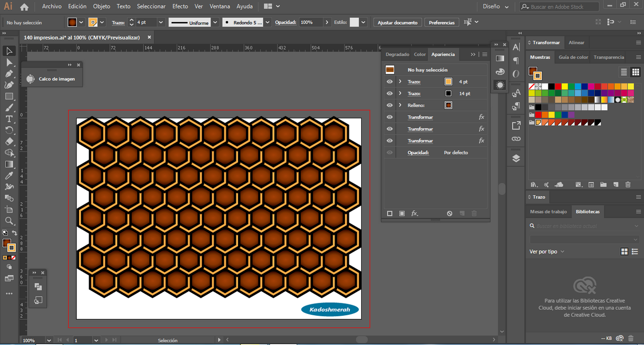Select the Eyedropper tool

click(x=9, y=175)
